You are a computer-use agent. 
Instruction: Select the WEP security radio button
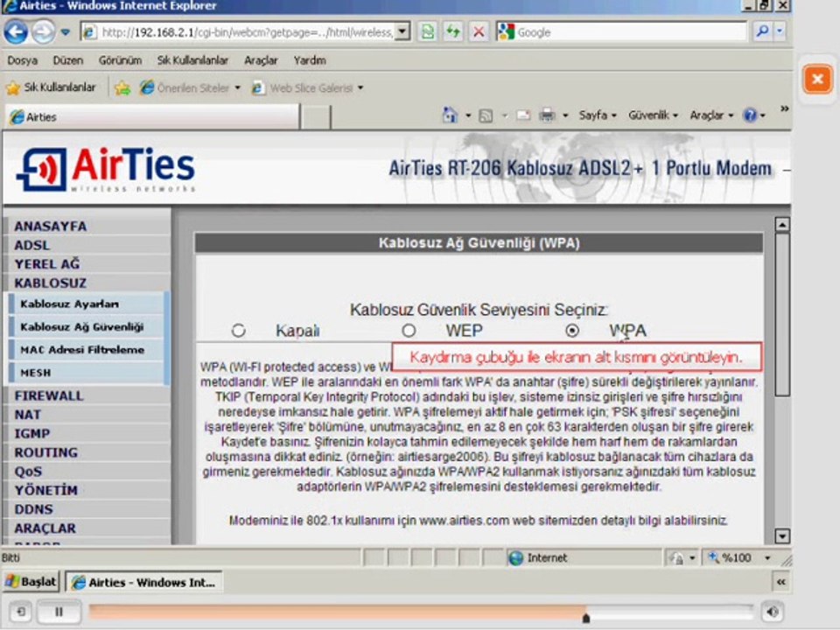[x=409, y=331]
